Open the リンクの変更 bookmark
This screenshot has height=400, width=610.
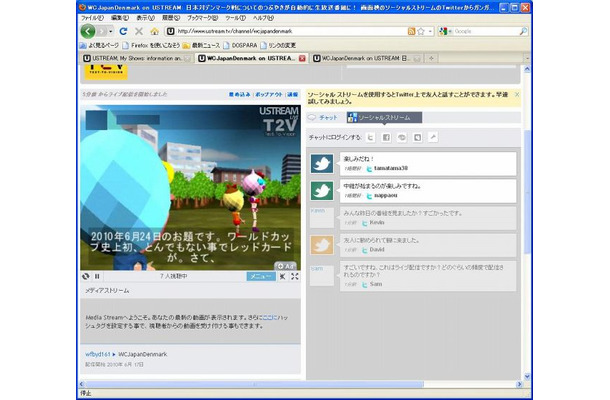pos(278,46)
